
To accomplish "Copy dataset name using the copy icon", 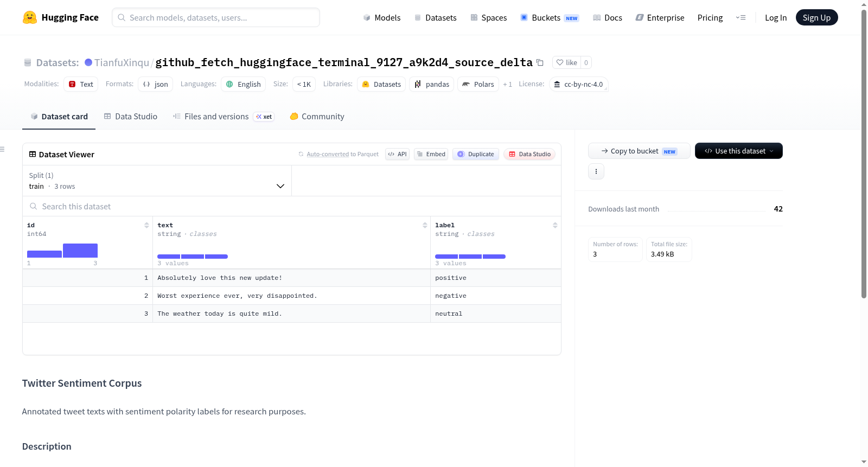I will (540, 62).
